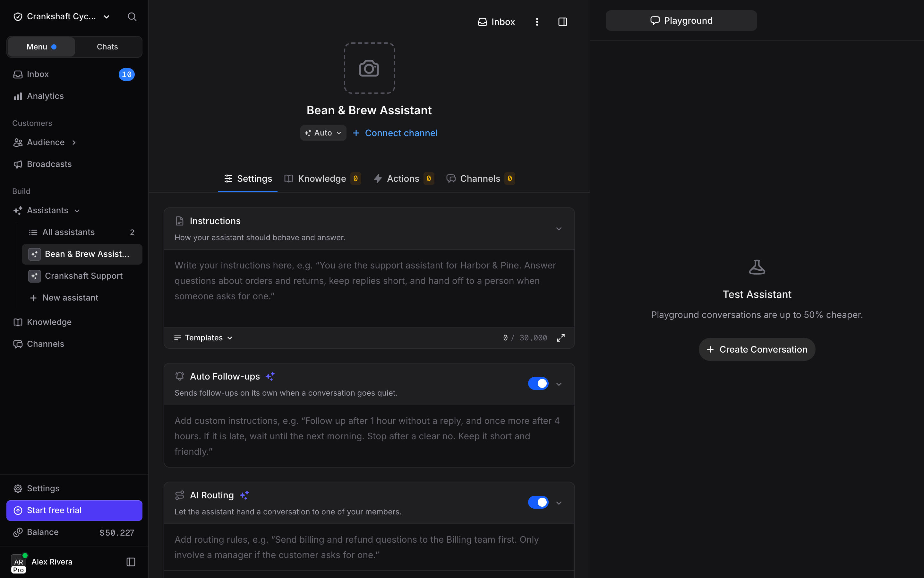The width and height of the screenshot is (924, 578).
Task: Switch to the Knowledge tab
Action: (x=323, y=179)
